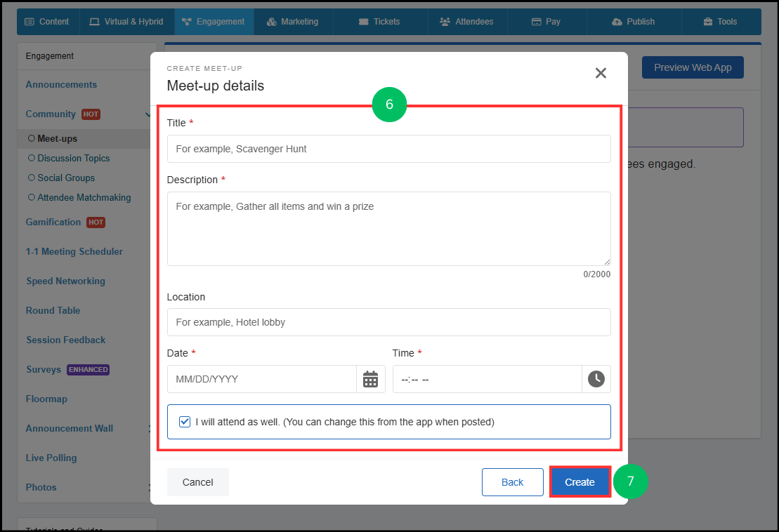Screen dimensions: 779x532
Task: Click the Tools briefcase icon
Action: tap(708, 22)
